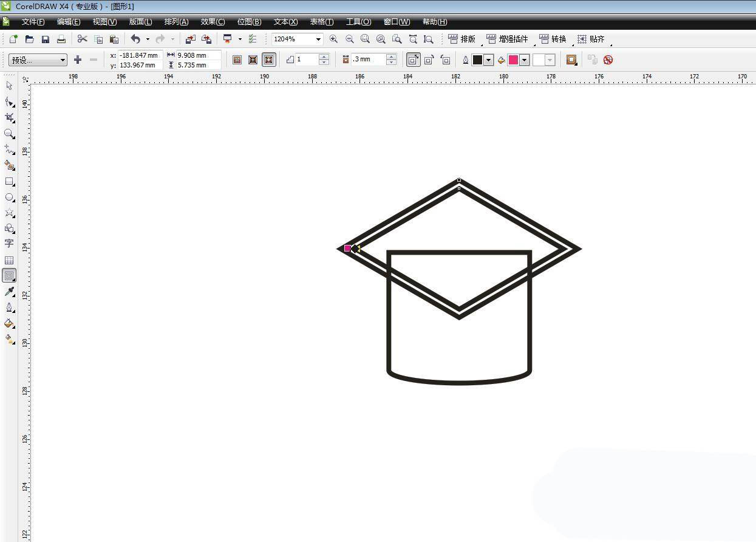Click the Save (floppy disk) icon
Viewport: 756px width, 542px height.
coord(46,39)
